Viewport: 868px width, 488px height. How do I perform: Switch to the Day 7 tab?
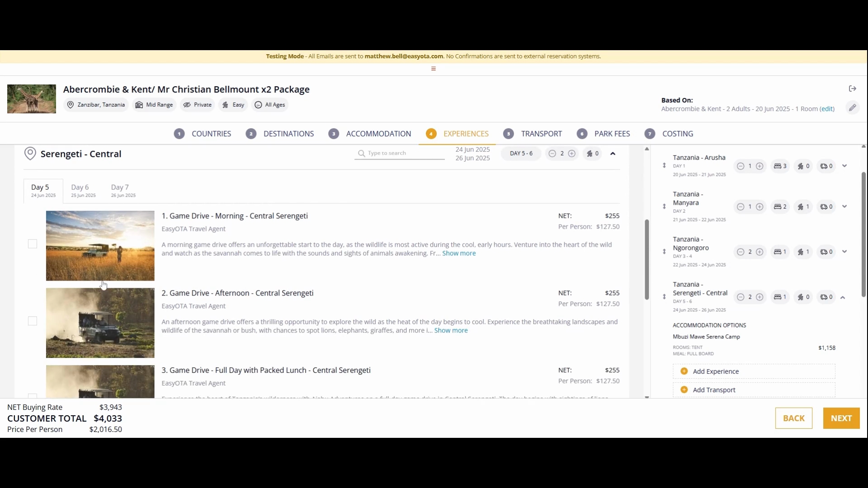coord(123,191)
